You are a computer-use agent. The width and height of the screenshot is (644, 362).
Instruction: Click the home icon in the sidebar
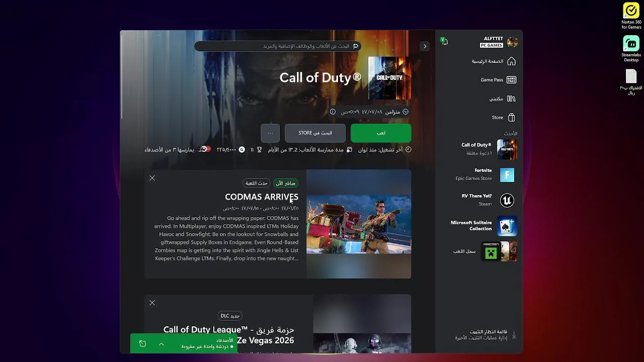[511, 61]
